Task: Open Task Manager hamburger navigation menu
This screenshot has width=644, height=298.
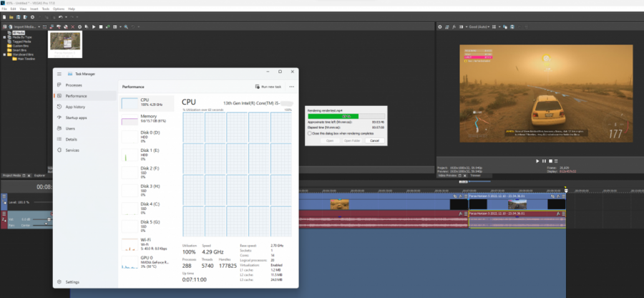Action: (x=59, y=74)
